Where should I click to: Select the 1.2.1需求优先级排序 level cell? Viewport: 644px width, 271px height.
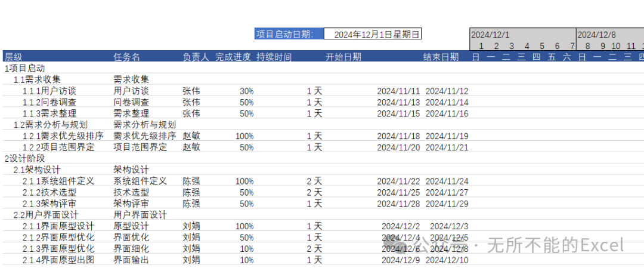pos(63,135)
